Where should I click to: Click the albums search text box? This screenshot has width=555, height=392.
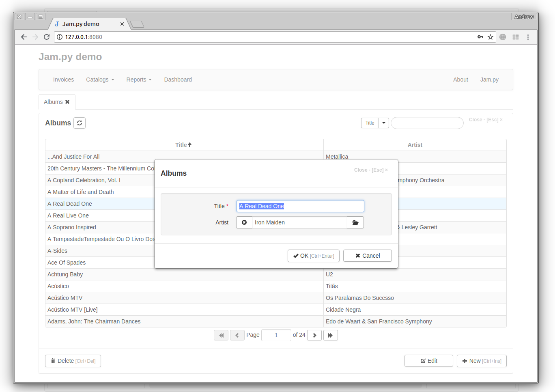(x=427, y=123)
